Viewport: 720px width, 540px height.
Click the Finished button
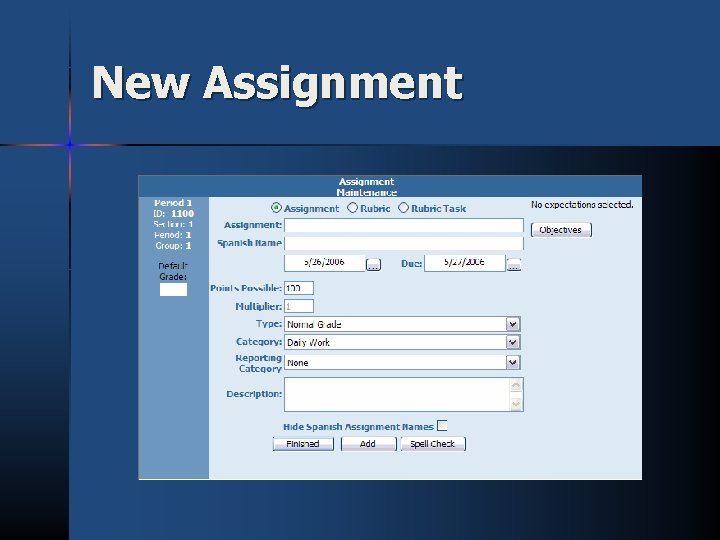coord(303,444)
